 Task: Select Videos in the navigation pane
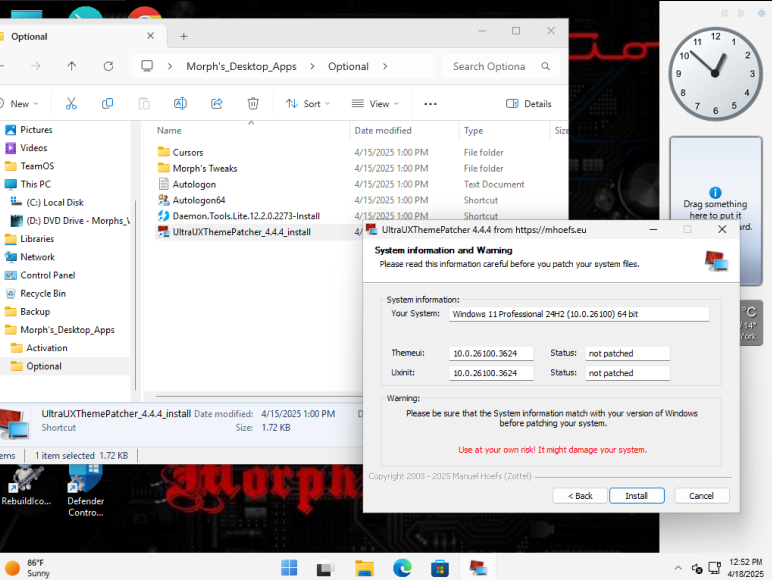pos(33,148)
